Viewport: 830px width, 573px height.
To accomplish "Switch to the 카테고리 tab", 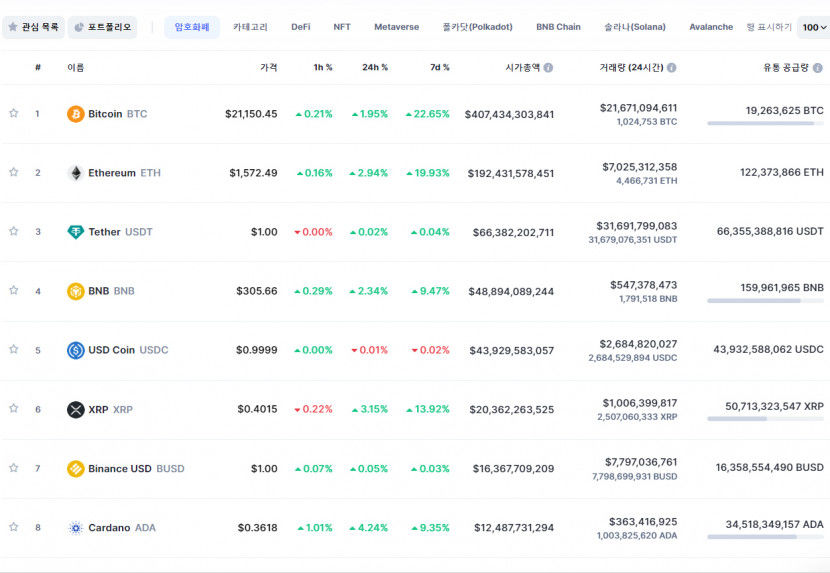I will pyautogui.click(x=250, y=27).
